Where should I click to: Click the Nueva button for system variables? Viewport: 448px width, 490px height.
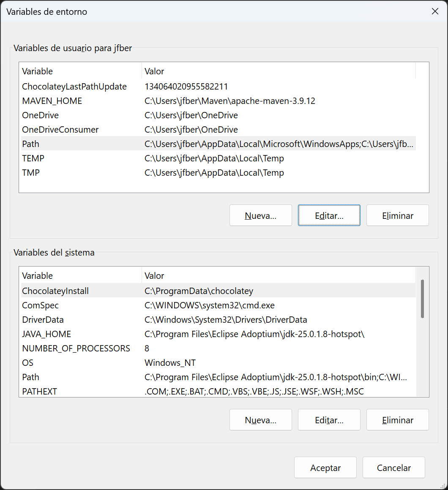(x=260, y=419)
